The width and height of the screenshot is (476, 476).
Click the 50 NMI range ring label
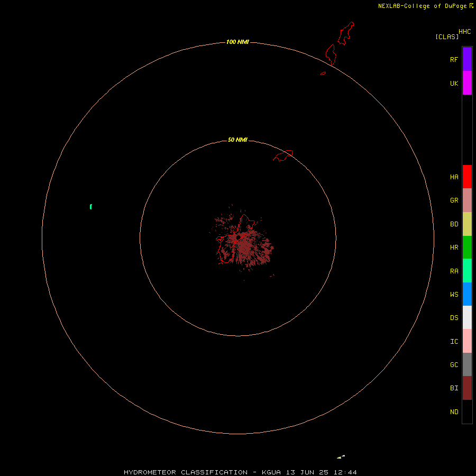tap(237, 140)
